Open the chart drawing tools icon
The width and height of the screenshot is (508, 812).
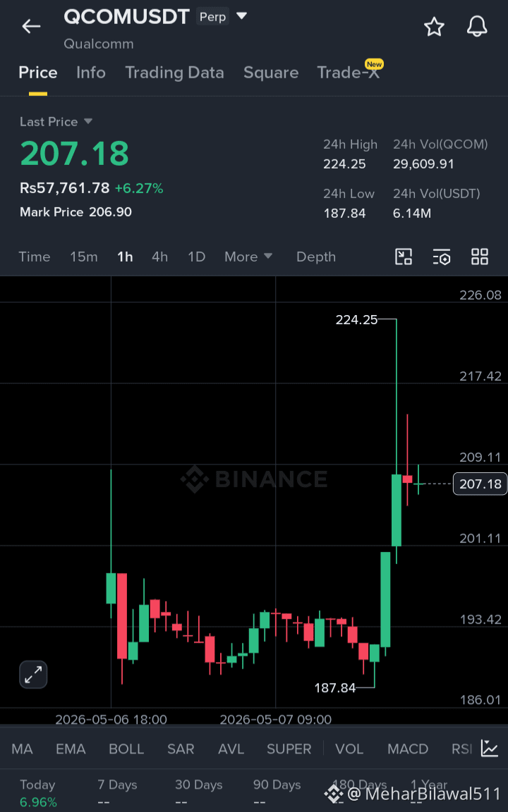(404, 257)
